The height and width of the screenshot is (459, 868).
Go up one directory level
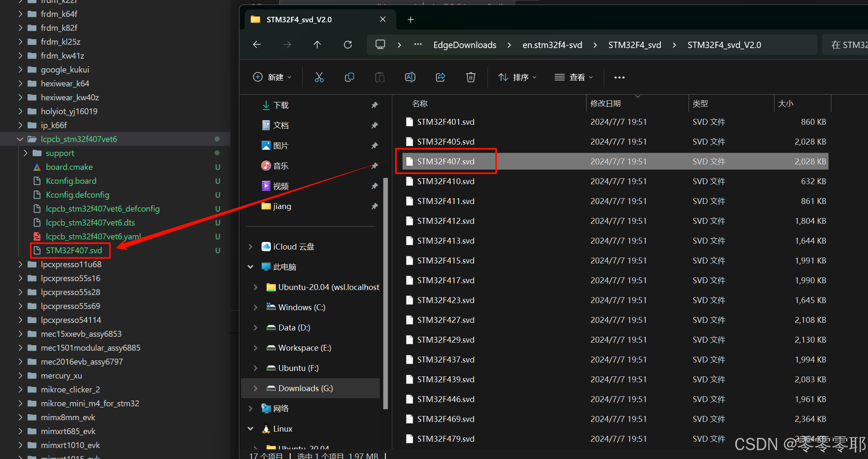[317, 45]
